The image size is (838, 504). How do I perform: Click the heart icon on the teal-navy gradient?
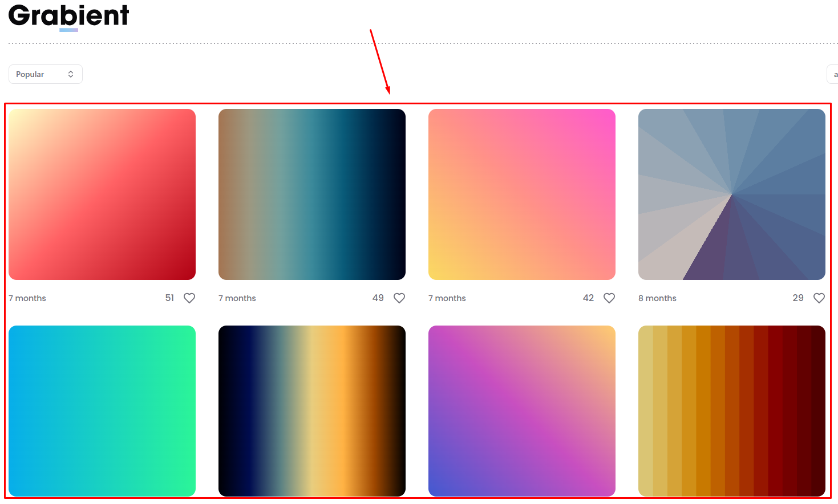tap(399, 298)
